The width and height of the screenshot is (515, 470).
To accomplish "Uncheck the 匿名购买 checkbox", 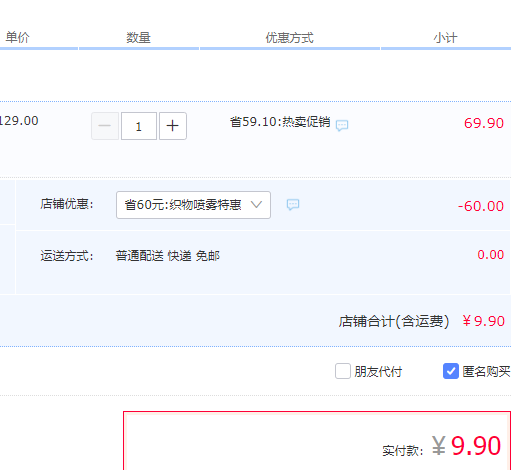I will 451,371.
